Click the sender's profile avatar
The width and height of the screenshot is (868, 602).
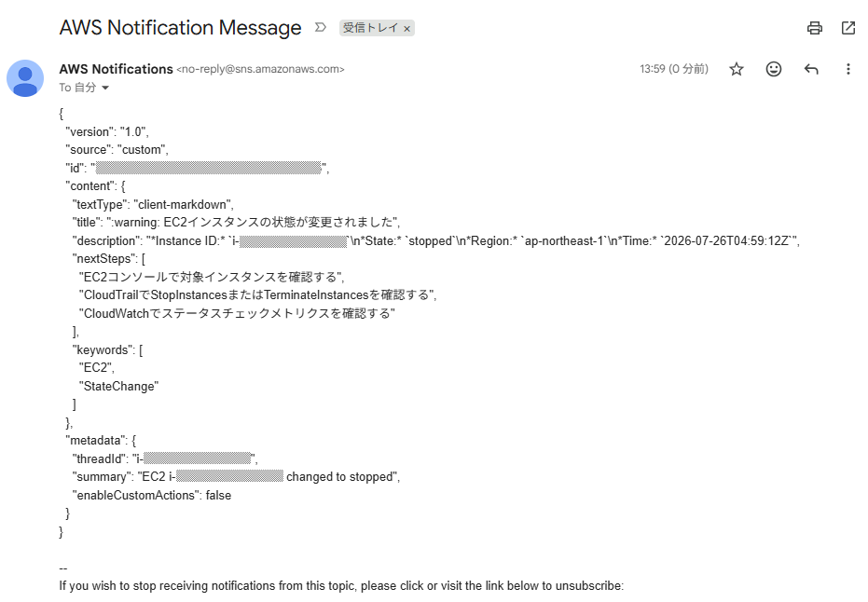click(x=25, y=78)
